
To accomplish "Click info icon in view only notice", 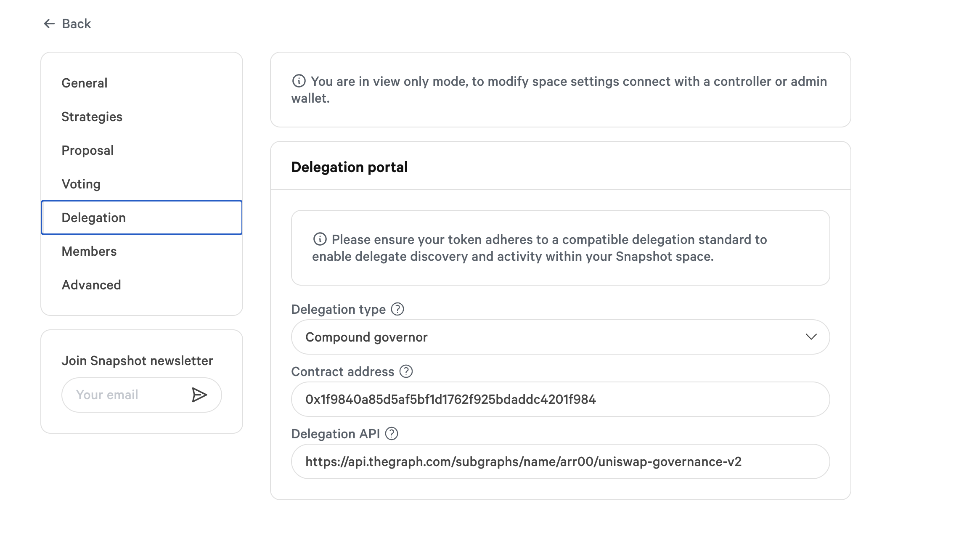I will [299, 81].
